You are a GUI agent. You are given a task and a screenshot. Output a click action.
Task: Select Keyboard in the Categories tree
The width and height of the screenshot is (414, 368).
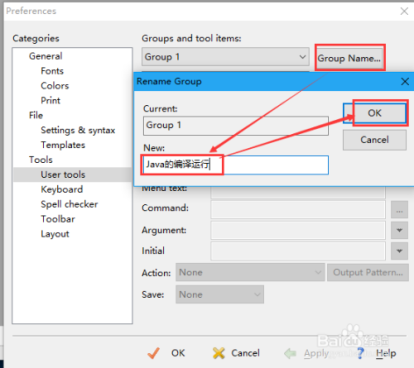pyautogui.click(x=62, y=189)
